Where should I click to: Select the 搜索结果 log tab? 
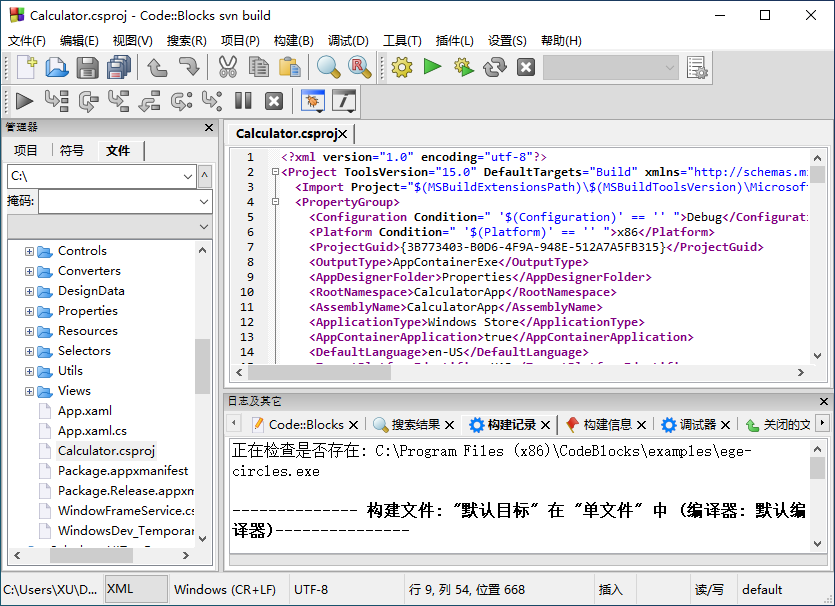click(415, 424)
